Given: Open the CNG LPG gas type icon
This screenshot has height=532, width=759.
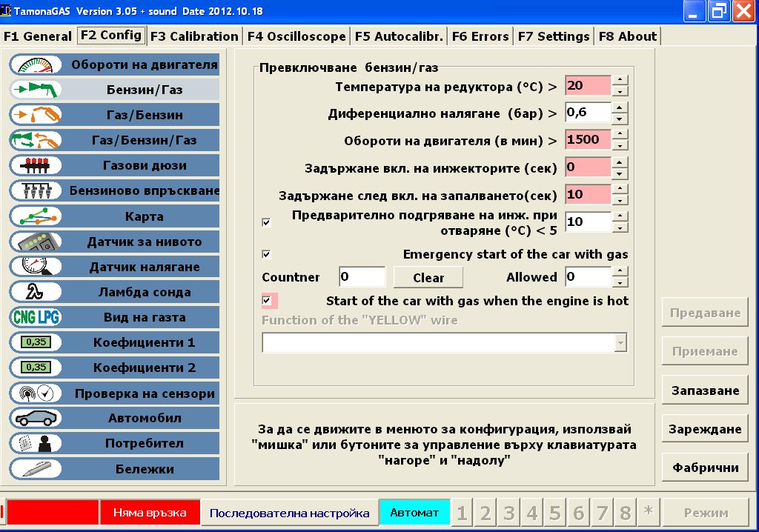Looking at the screenshot, I should pyautogui.click(x=35, y=317).
